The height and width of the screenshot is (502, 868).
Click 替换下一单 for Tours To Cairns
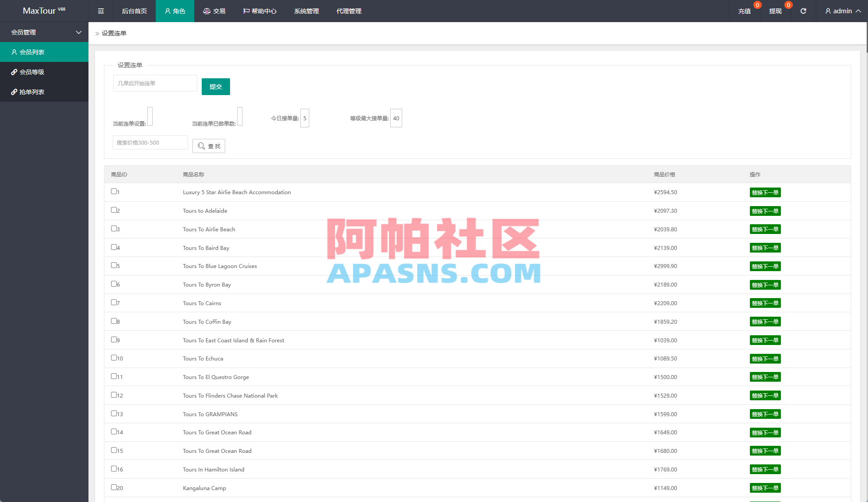(x=765, y=303)
